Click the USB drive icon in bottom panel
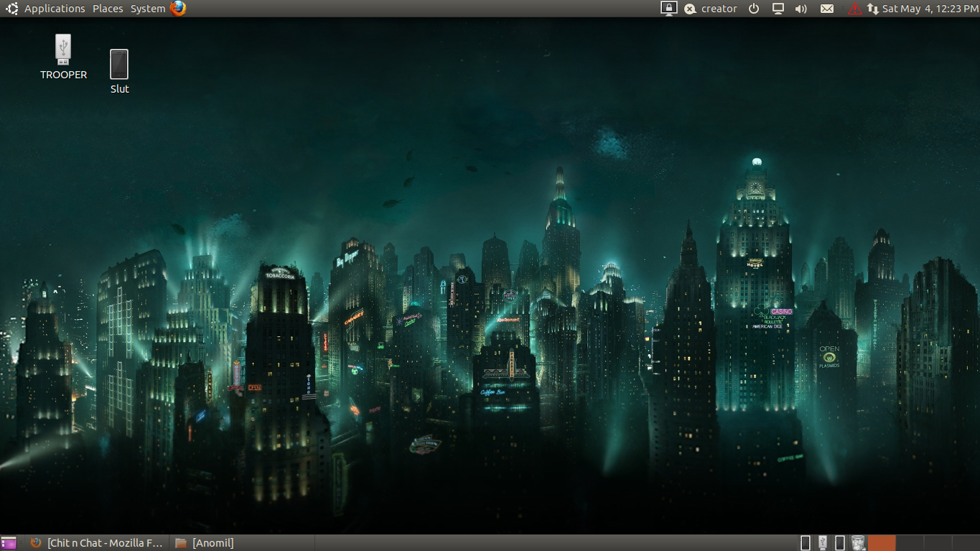980x551 pixels. pos(823,543)
